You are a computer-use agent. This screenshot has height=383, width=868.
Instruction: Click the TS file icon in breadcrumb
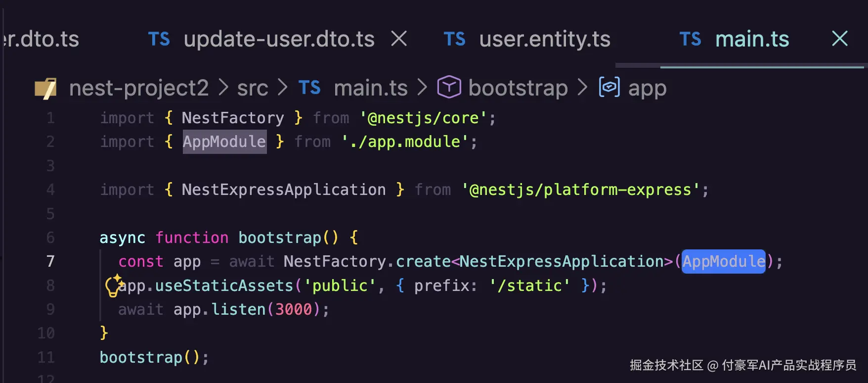(x=310, y=88)
